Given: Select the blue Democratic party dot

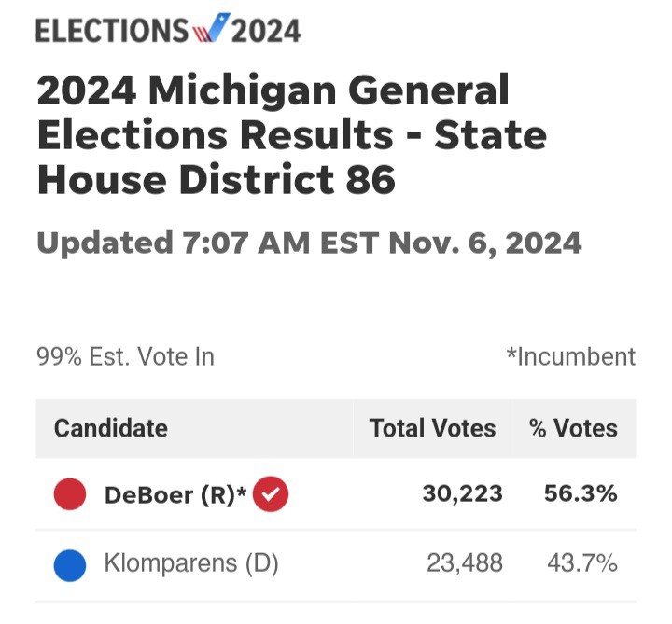Looking at the screenshot, I should [70, 565].
